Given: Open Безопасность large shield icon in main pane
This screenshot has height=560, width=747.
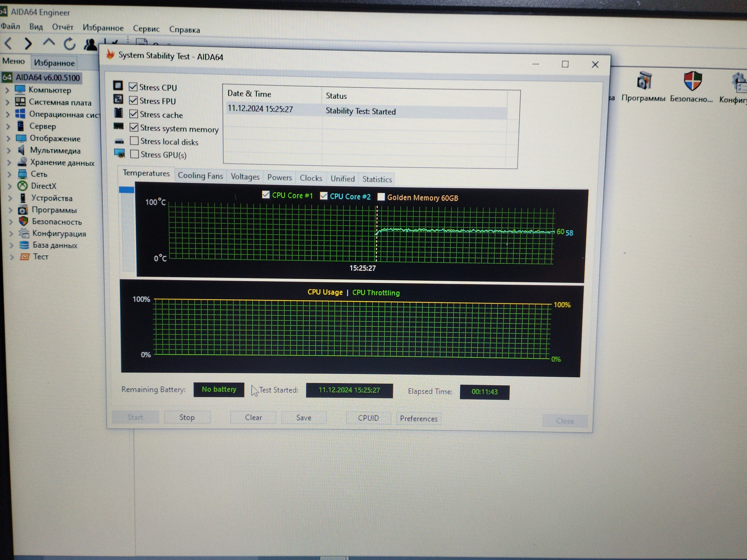Looking at the screenshot, I should (692, 81).
